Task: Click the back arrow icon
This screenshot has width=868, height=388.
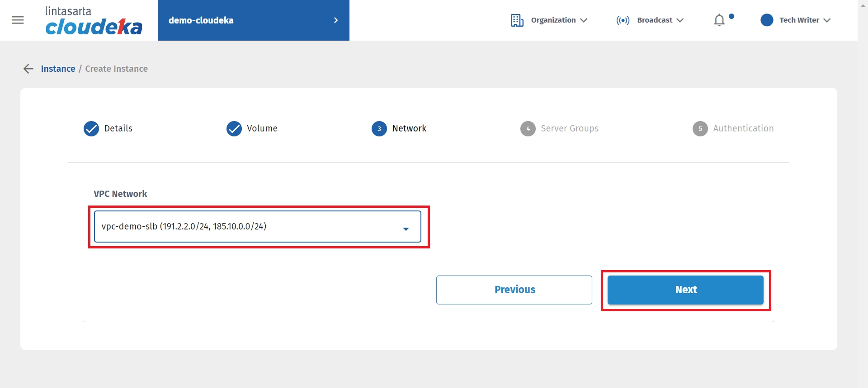Action: 28,69
